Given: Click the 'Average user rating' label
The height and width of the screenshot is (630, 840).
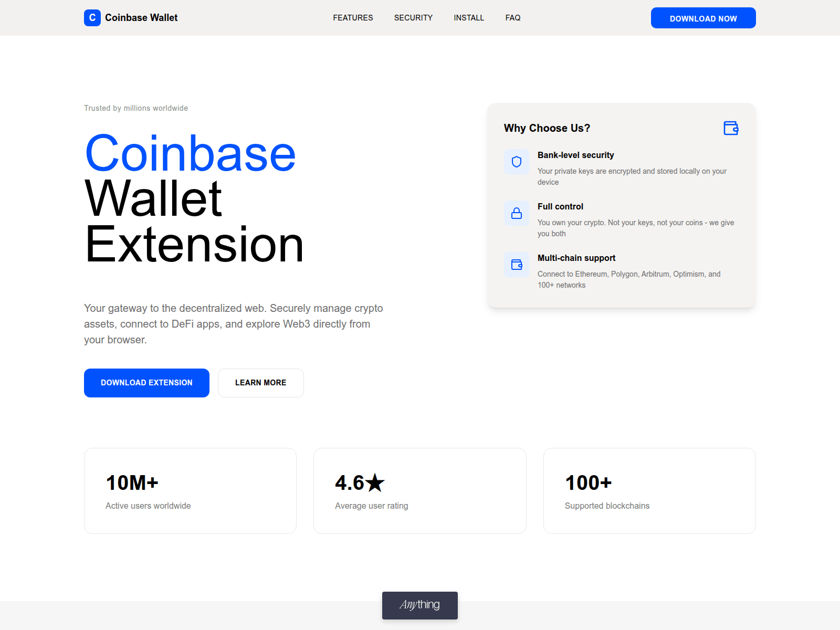Looking at the screenshot, I should tap(372, 506).
